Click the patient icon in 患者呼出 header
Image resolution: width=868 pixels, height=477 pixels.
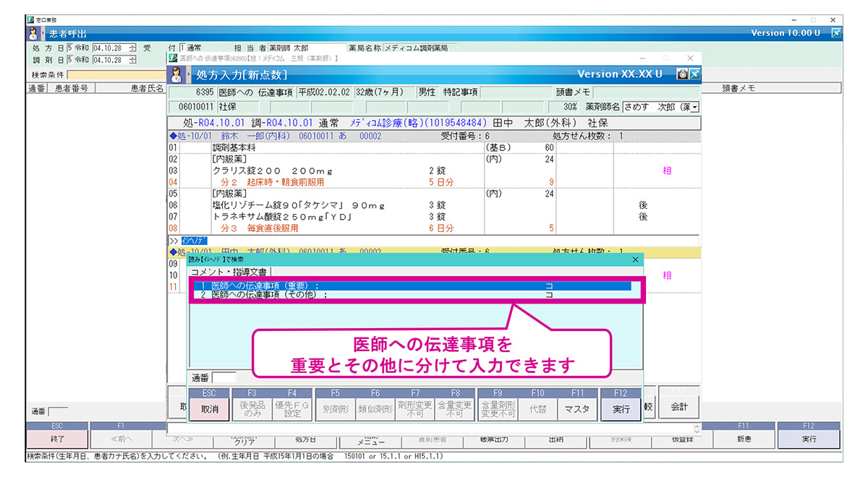[x=34, y=33]
